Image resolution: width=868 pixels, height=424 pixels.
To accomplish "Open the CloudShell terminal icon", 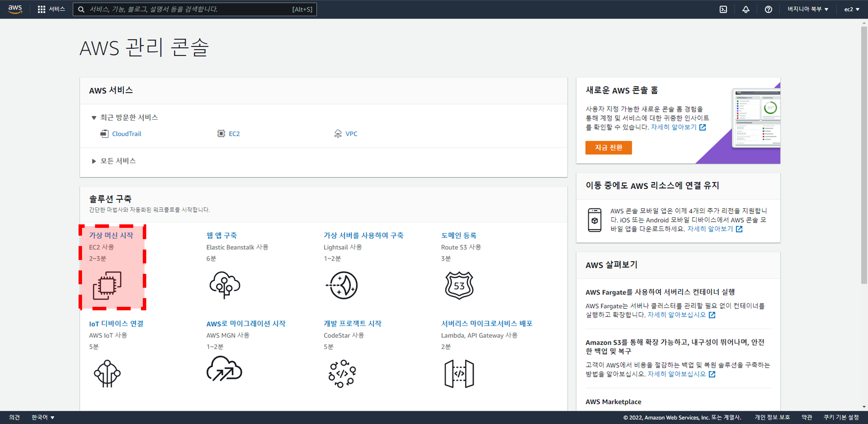I will click(x=723, y=9).
